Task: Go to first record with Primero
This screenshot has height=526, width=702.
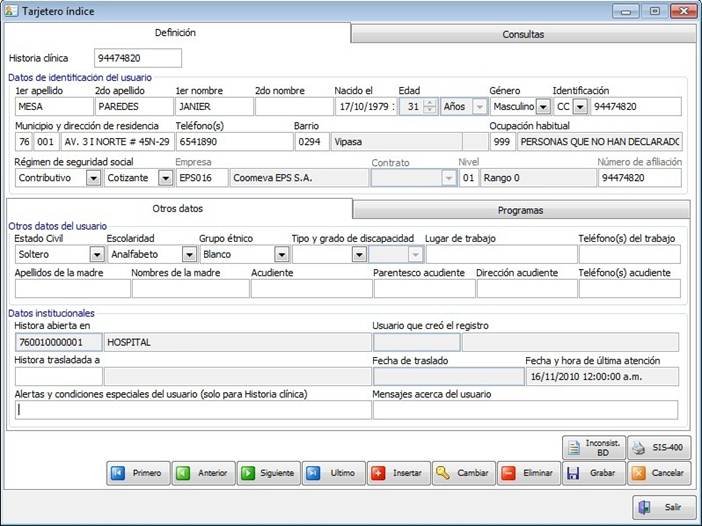Action: [x=138, y=473]
